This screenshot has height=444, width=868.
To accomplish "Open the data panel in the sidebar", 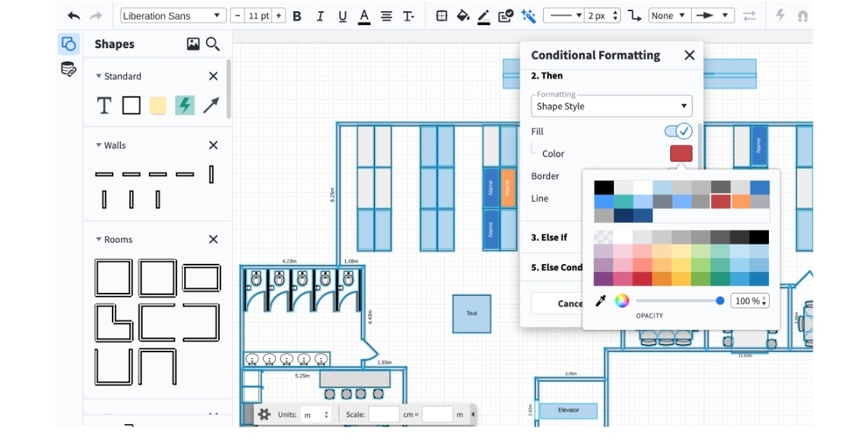I will pos(68,69).
